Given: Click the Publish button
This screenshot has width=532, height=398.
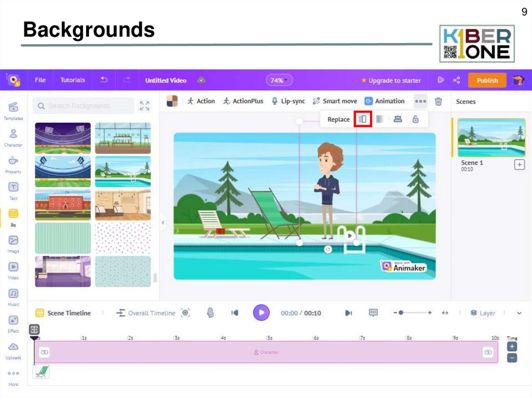Looking at the screenshot, I should pyautogui.click(x=487, y=80).
